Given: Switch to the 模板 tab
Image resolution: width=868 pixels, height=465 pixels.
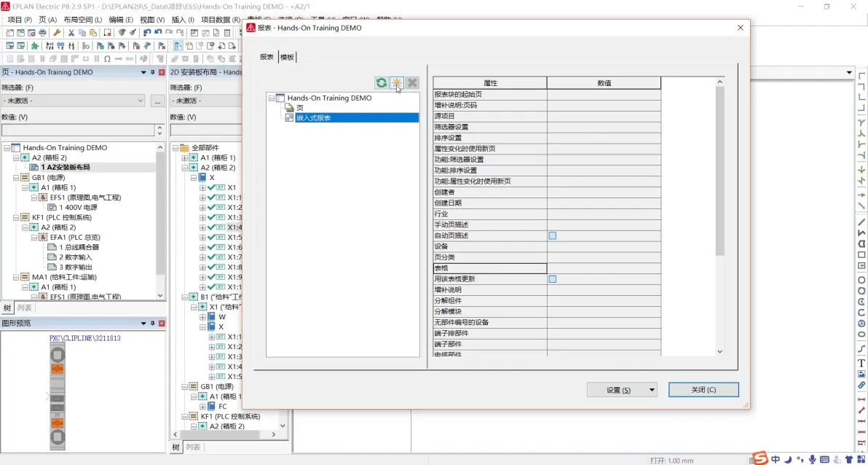Looking at the screenshot, I should [x=288, y=57].
